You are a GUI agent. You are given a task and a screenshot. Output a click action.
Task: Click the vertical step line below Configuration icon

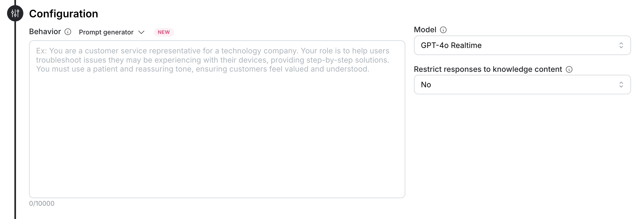[x=15, y=122]
